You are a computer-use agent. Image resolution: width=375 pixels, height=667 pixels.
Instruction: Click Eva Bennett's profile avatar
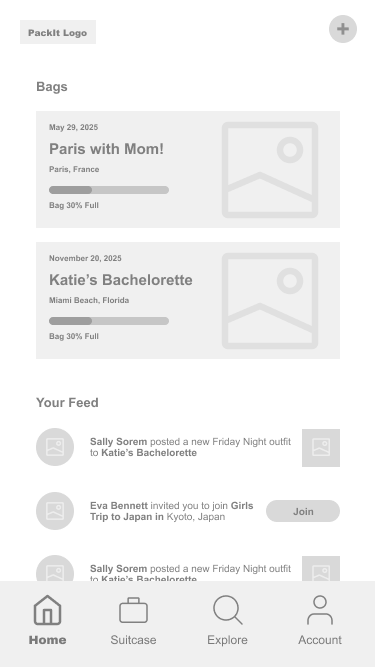55,511
